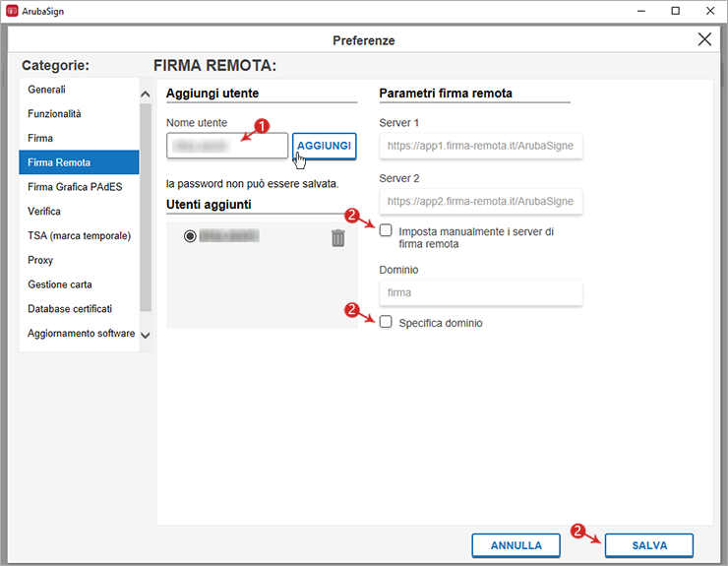Click the AGGIUNGI button

(x=324, y=146)
